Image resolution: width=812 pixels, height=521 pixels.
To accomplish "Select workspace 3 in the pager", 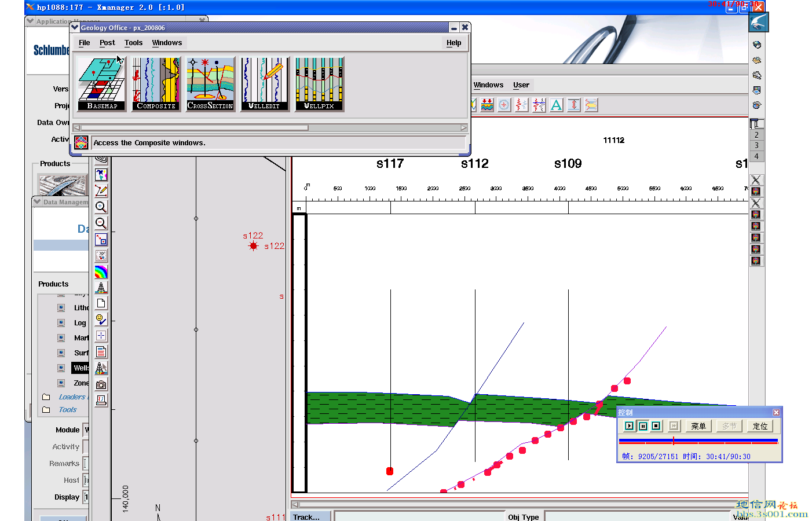I will pyautogui.click(x=756, y=145).
